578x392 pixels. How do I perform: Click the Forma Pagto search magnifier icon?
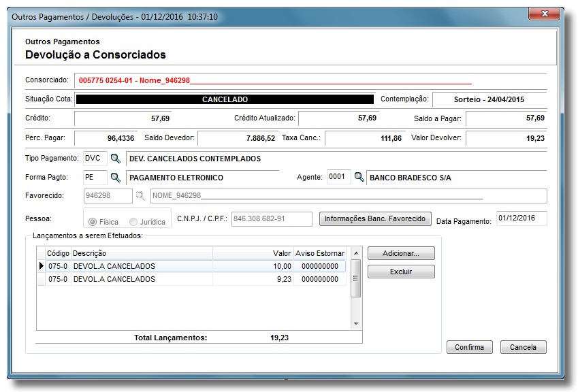tap(115, 178)
